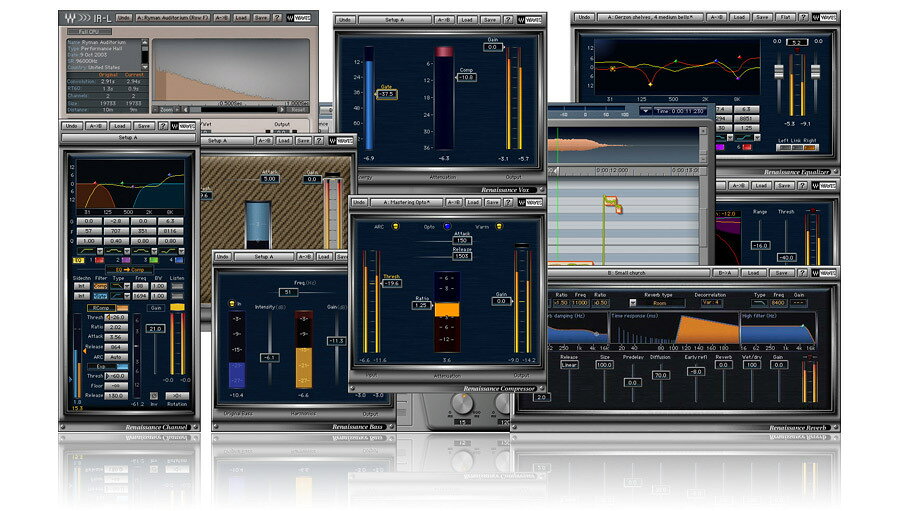900x511 pixels.
Task: Toggle the yellow EQ button in Renaissance Channel
Action: click(x=78, y=260)
